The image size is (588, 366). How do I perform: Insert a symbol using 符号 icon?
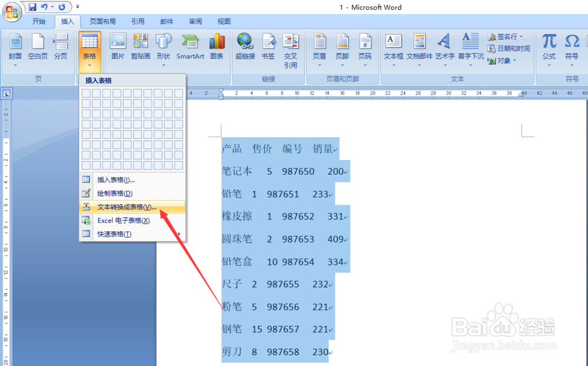[572, 47]
